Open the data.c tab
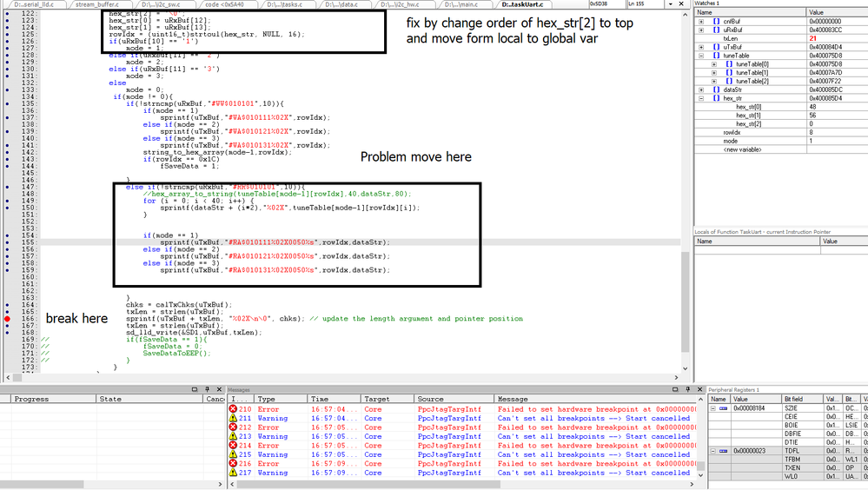This screenshot has width=868, height=490. click(341, 3)
